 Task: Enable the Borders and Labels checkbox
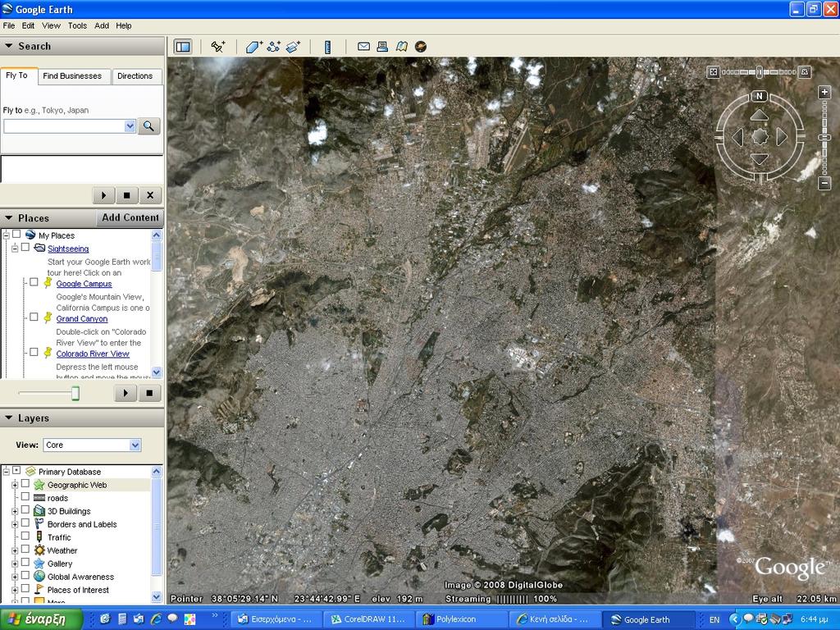click(25, 523)
